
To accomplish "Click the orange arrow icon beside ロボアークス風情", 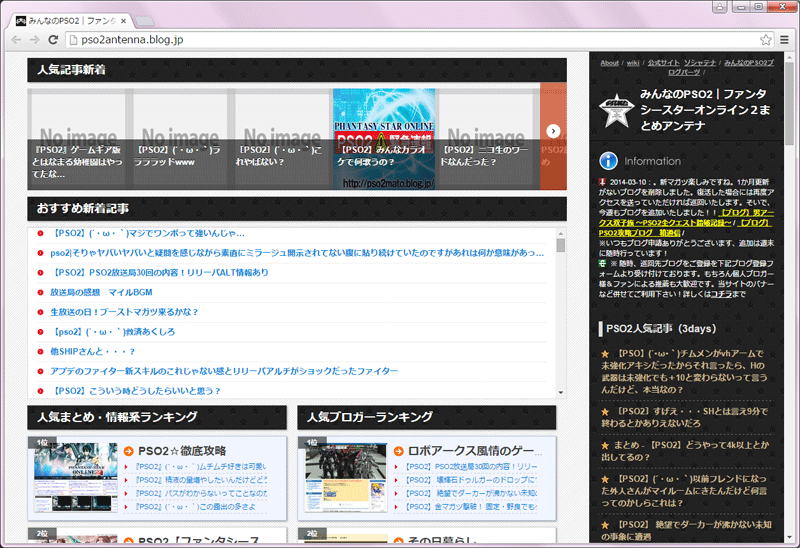I will point(399,451).
